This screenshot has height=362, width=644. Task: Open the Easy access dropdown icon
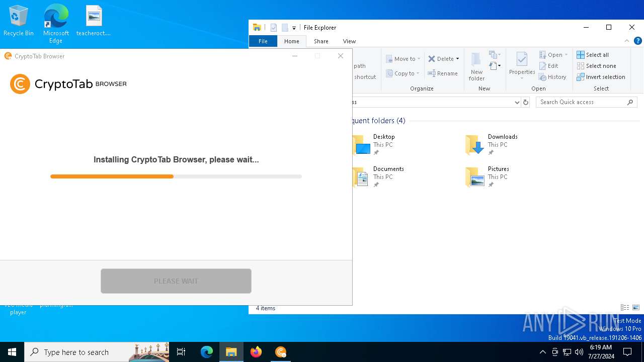pos(495,66)
